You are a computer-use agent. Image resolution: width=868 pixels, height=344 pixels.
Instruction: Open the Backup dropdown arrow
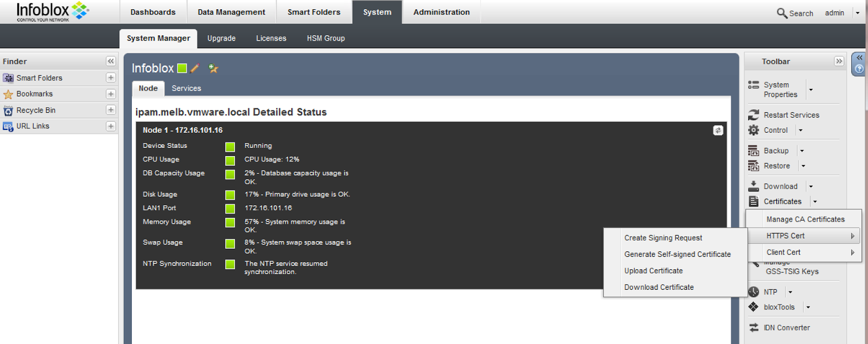click(802, 151)
